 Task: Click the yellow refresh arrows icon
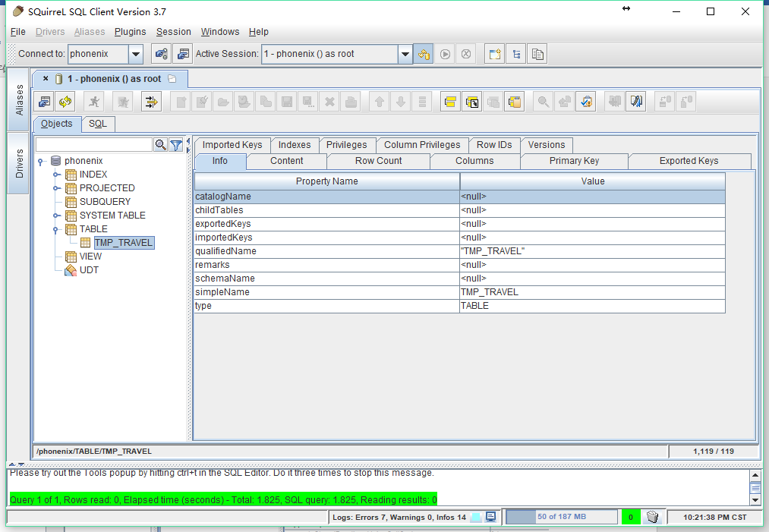(x=65, y=102)
